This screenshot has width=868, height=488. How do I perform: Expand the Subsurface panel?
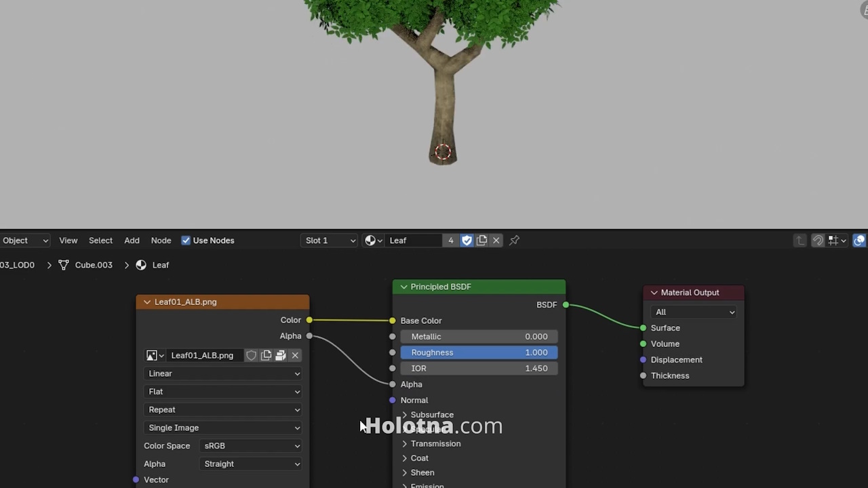point(405,415)
